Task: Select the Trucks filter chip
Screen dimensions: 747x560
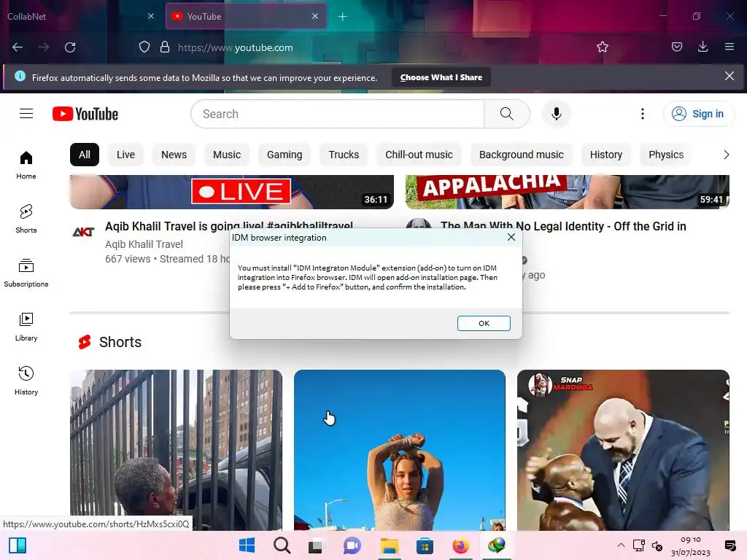Action: click(x=344, y=155)
